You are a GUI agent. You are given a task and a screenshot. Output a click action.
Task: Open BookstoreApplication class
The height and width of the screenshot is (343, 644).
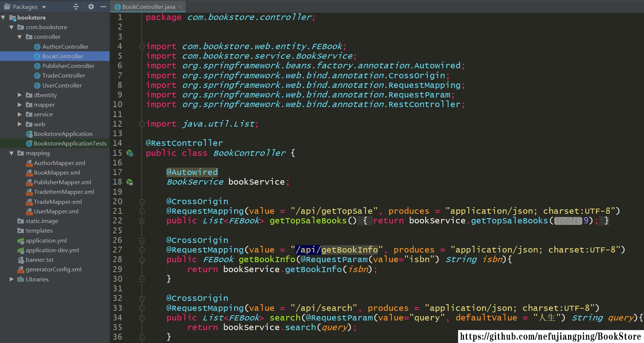tap(63, 134)
